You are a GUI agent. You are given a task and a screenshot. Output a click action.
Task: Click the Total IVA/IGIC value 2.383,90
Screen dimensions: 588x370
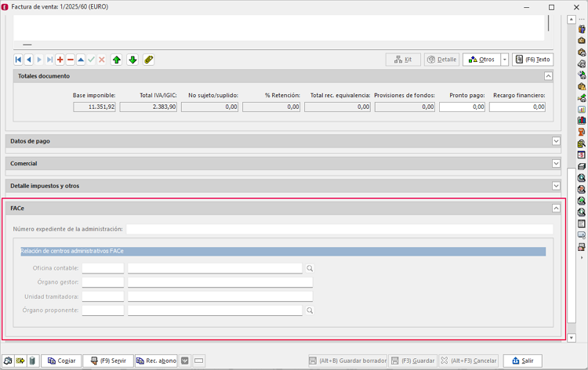tap(148, 107)
